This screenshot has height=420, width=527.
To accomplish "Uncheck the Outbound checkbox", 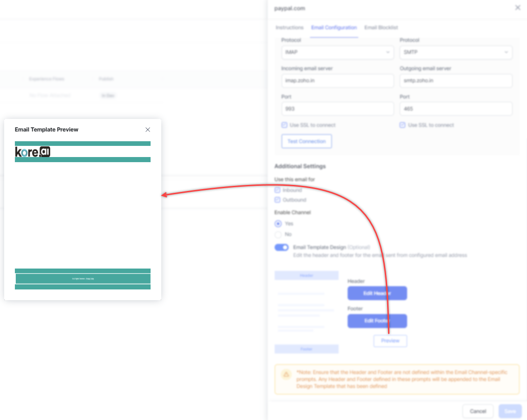I will [277, 200].
